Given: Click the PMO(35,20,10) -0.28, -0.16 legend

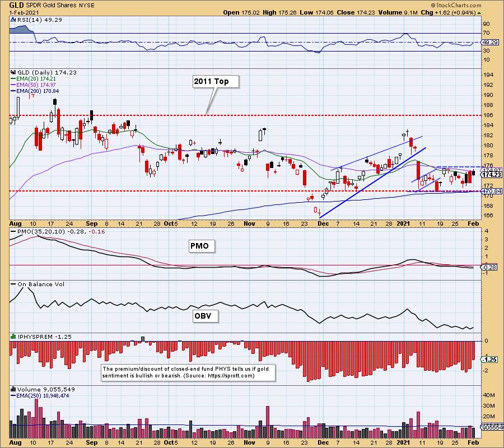Looking at the screenshot, I should point(61,231).
